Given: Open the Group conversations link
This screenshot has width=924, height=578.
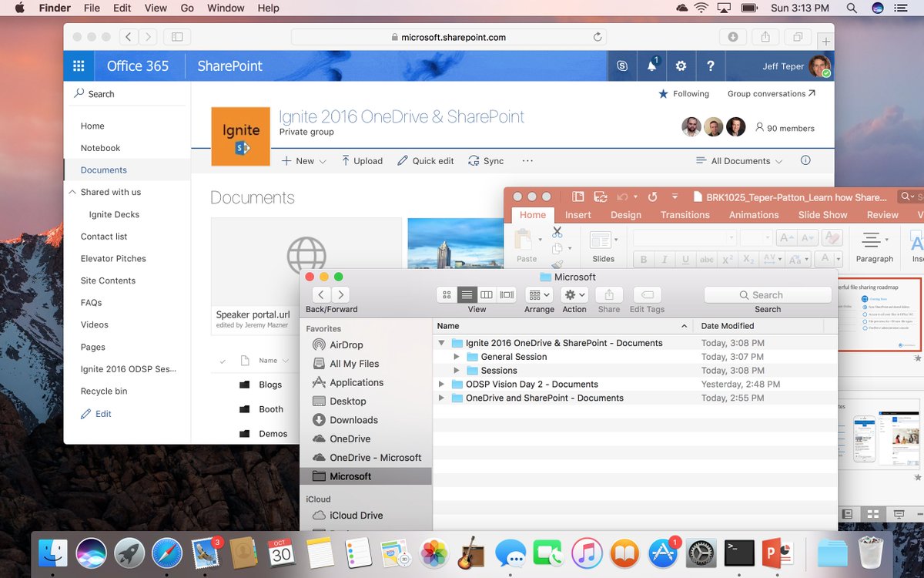Looking at the screenshot, I should [772, 94].
